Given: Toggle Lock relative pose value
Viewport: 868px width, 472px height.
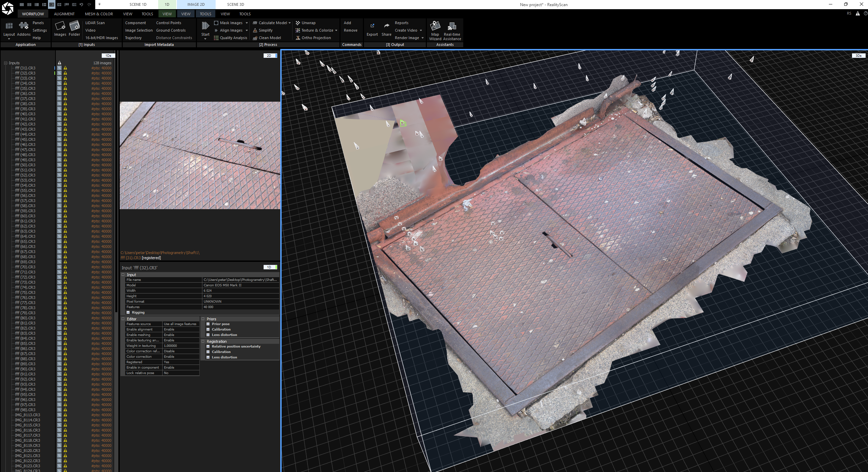Looking at the screenshot, I should [x=180, y=373].
